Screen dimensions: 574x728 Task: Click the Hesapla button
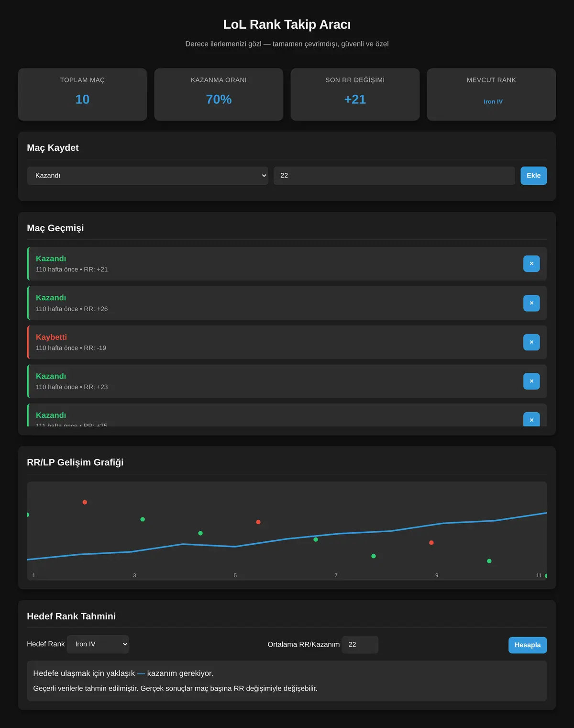coord(528,645)
